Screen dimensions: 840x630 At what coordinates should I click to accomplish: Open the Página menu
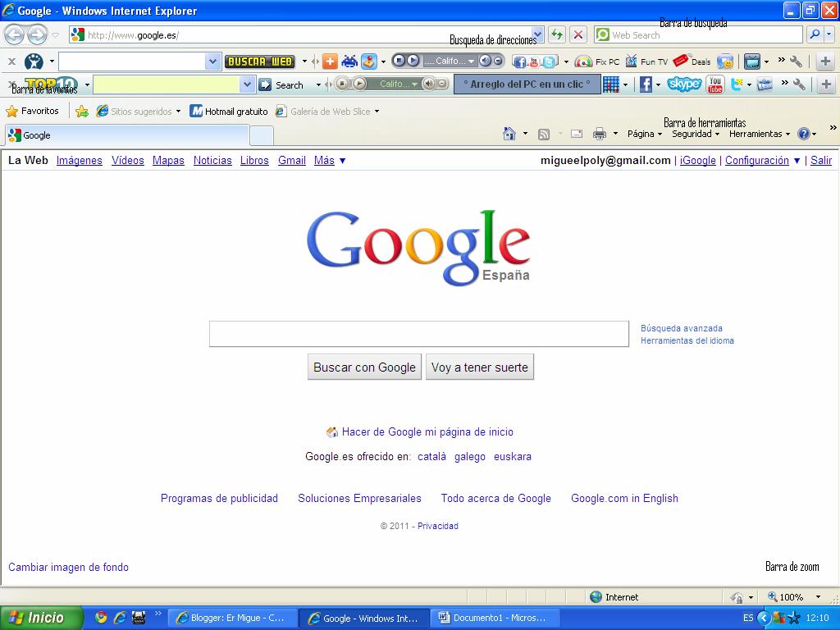(645, 134)
